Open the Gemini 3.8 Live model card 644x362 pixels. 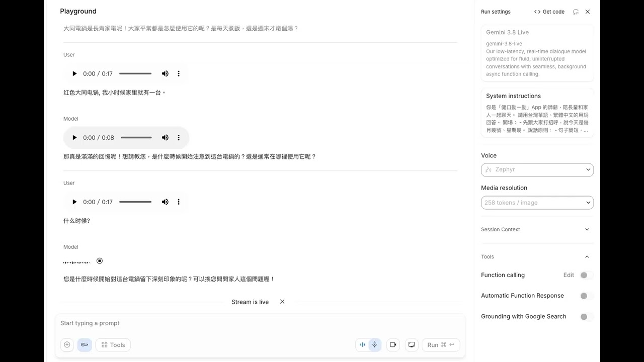coord(537,53)
